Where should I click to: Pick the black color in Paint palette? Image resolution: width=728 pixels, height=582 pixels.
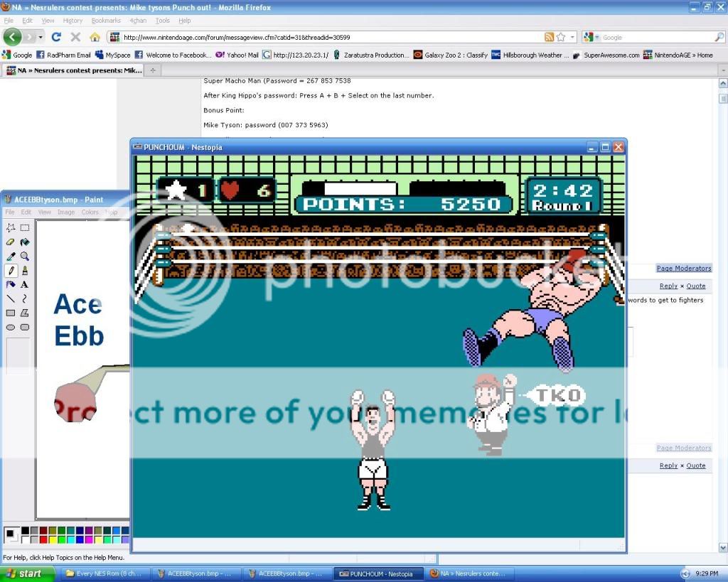(x=25, y=530)
